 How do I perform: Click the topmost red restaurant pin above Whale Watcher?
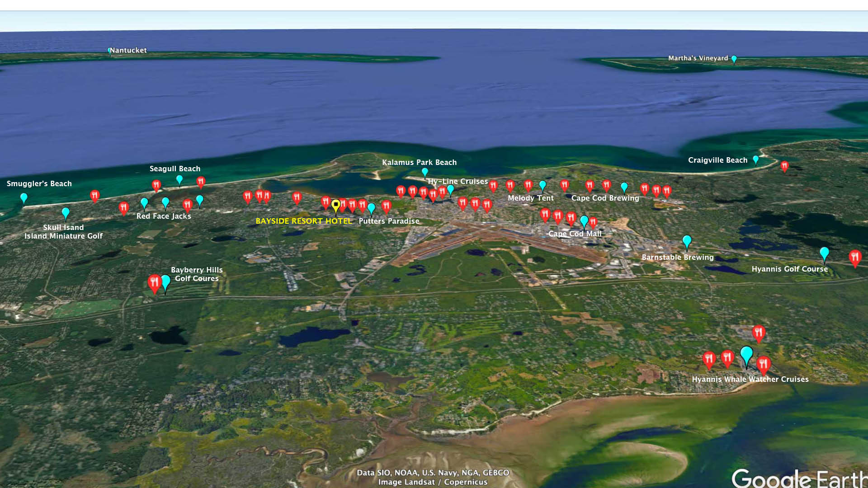[759, 334]
